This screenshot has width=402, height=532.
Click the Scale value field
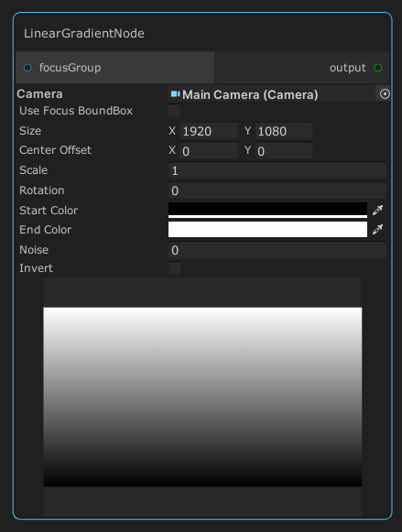coord(277,170)
